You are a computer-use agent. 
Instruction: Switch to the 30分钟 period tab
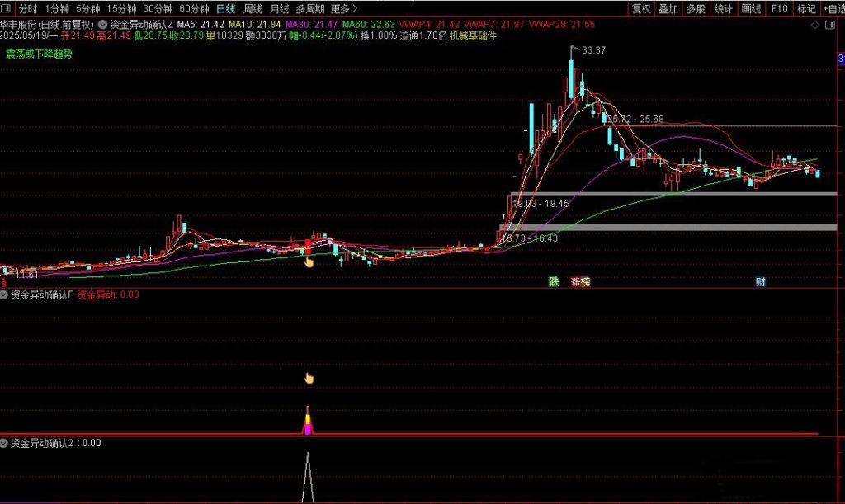158,8
